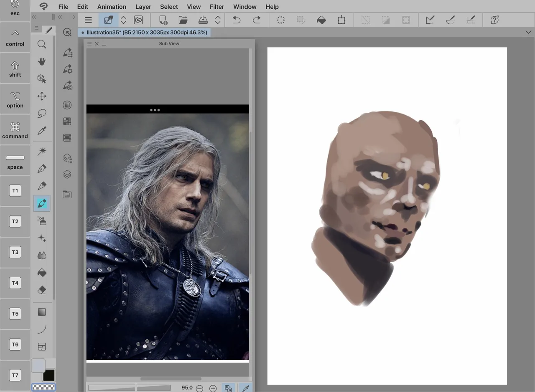The width and height of the screenshot is (535, 392).
Task: Expand options arrows beside Sub View button
Action: tap(123, 20)
